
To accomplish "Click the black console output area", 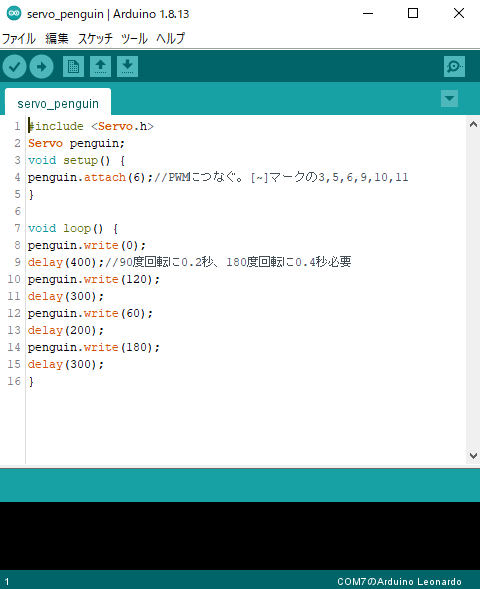I will (240, 536).
